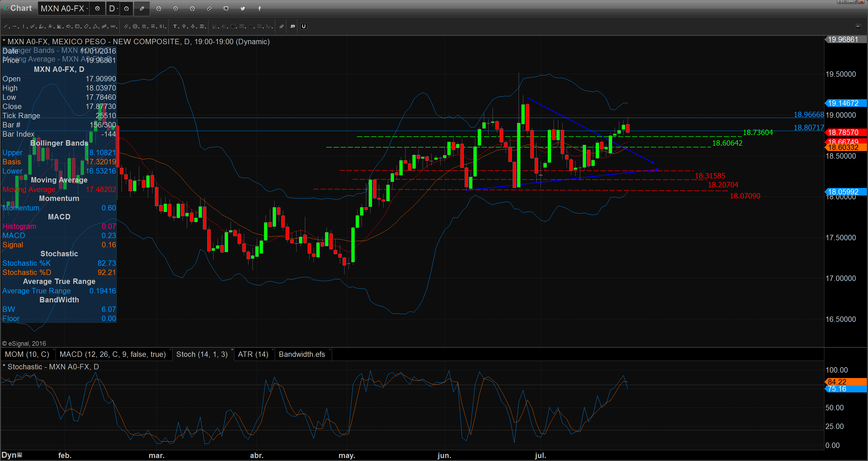Select the Rectangle drawing tool
The height and width of the screenshot is (461, 868).
pos(77,26)
